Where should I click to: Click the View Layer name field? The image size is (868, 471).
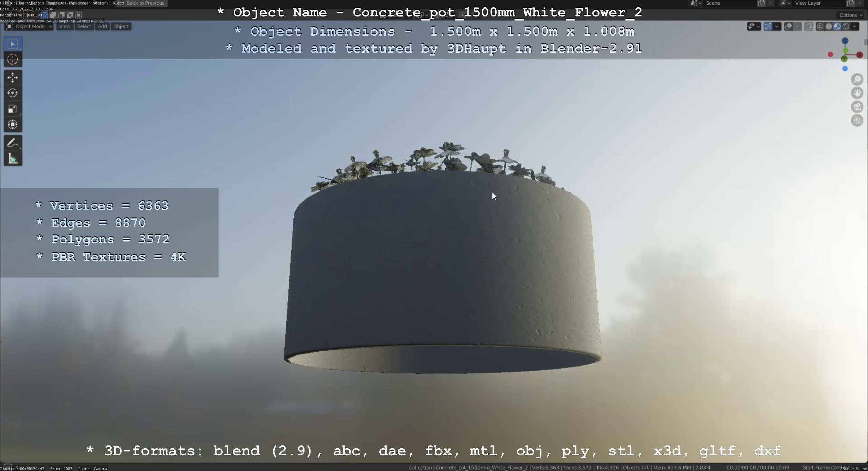click(x=819, y=3)
